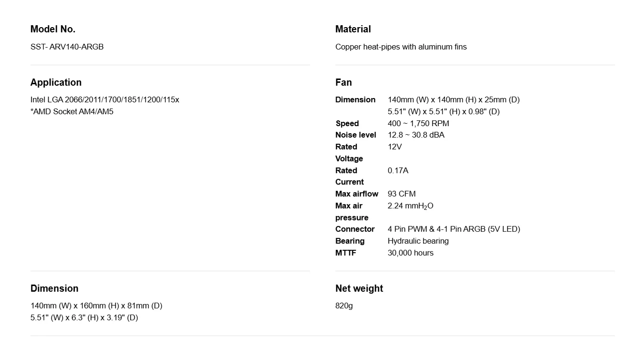Click the copper heat-pipes material description
This screenshot has width=644, height=337.
click(401, 47)
